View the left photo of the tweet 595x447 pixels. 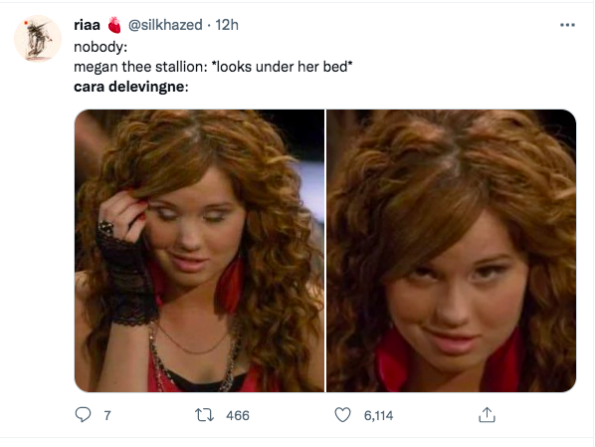pyautogui.click(x=199, y=251)
